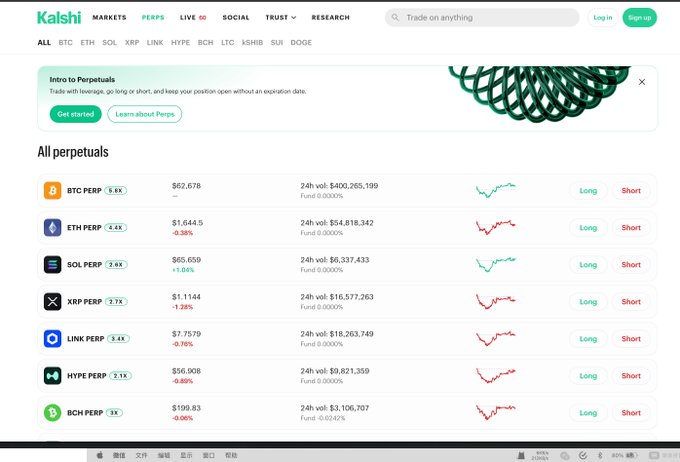Click the BCH PERP coin icon

coord(52,413)
